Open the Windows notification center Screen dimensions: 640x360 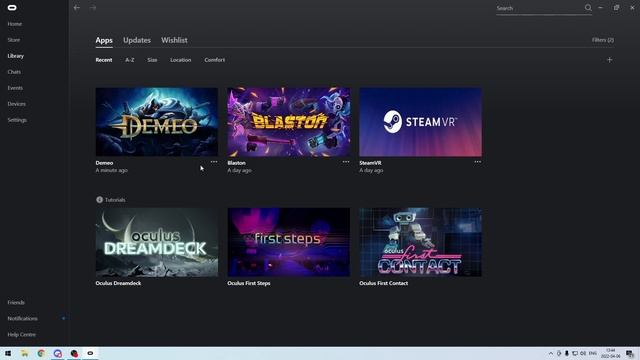[630, 353]
